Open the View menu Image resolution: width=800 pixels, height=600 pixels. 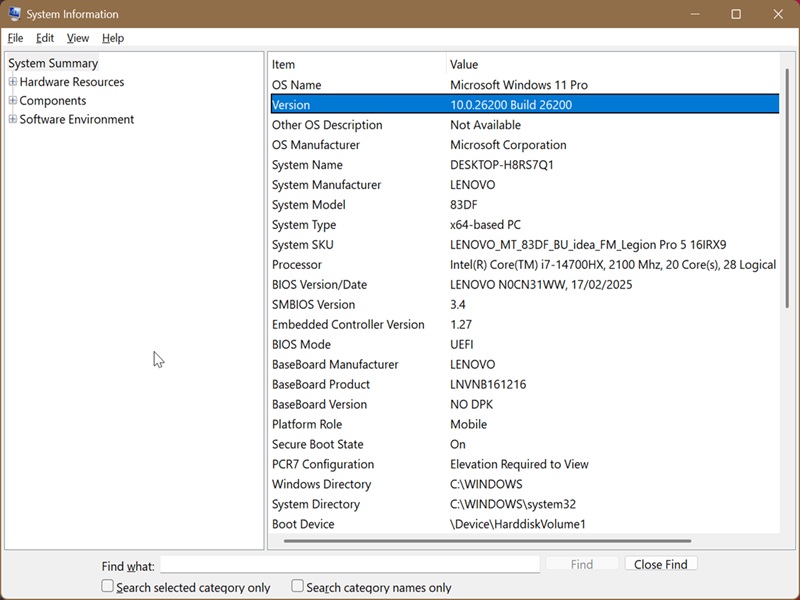(78, 38)
